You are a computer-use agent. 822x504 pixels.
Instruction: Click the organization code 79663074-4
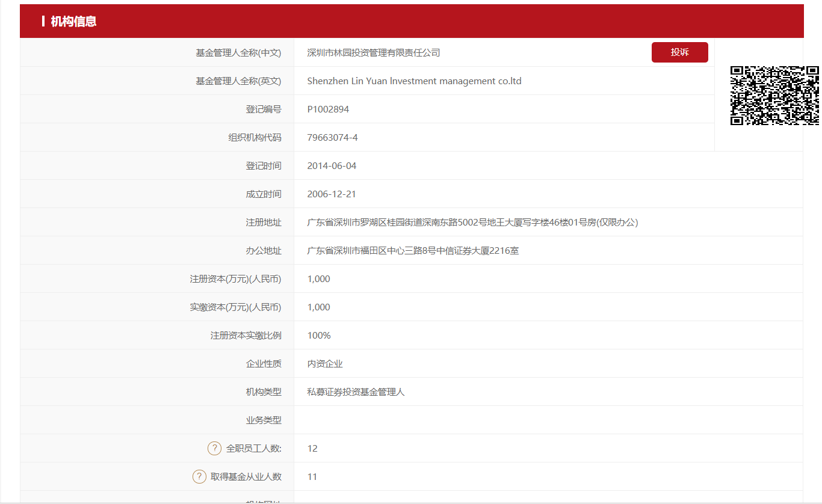tap(332, 138)
